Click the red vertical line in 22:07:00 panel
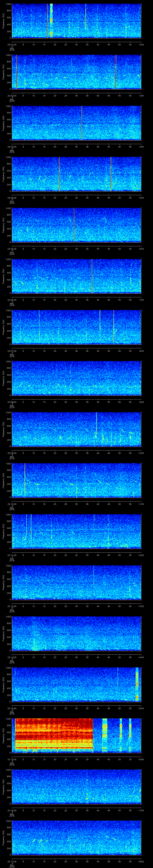The width and height of the screenshot is (153, 868). click(x=114, y=327)
